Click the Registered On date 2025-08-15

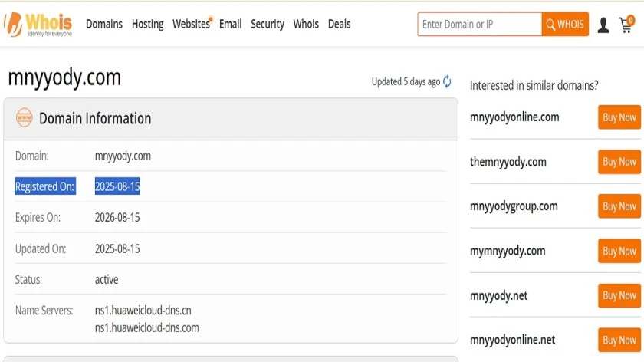(x=117, y=186)
